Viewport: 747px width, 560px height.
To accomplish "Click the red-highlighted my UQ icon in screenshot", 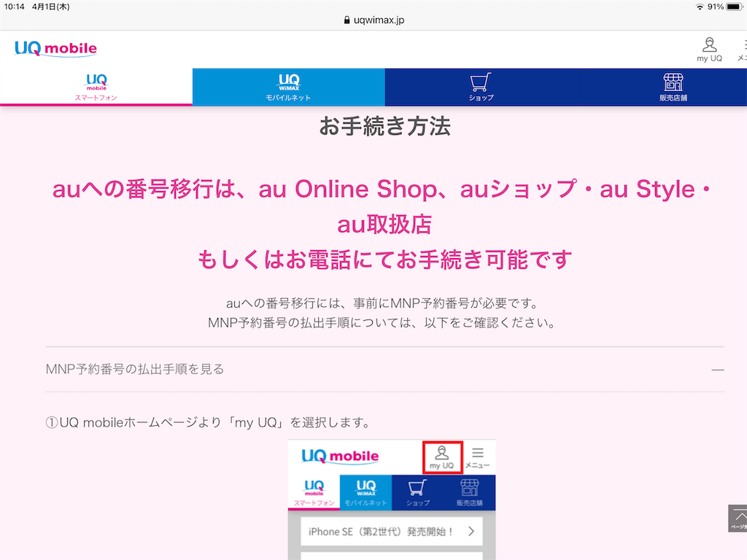I will click(442, 456).
